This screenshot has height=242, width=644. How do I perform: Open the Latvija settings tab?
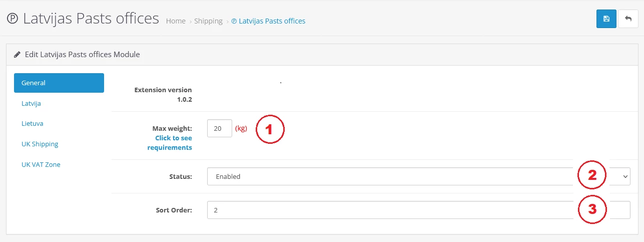(x=31, y=103)
